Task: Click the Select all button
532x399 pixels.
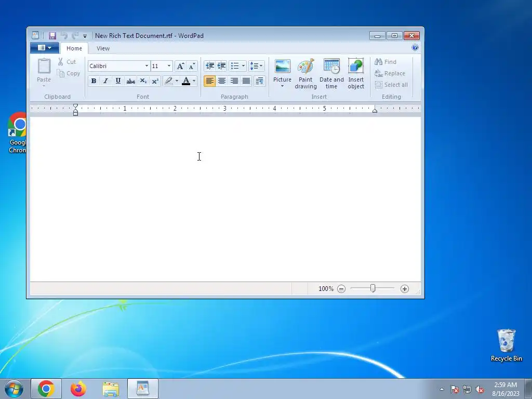Action: coord(391,85)
